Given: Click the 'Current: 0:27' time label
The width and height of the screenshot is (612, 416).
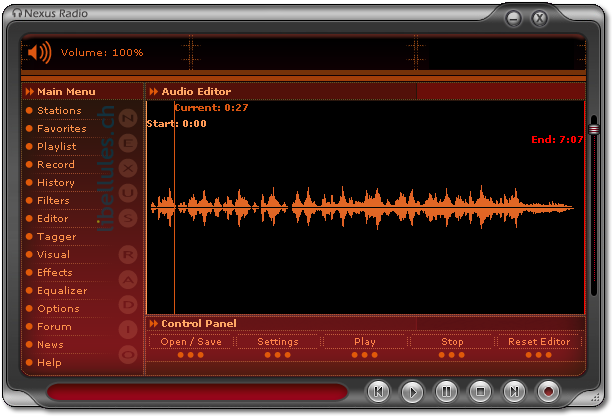Looking at the screenshot, I should click(211, 108).
